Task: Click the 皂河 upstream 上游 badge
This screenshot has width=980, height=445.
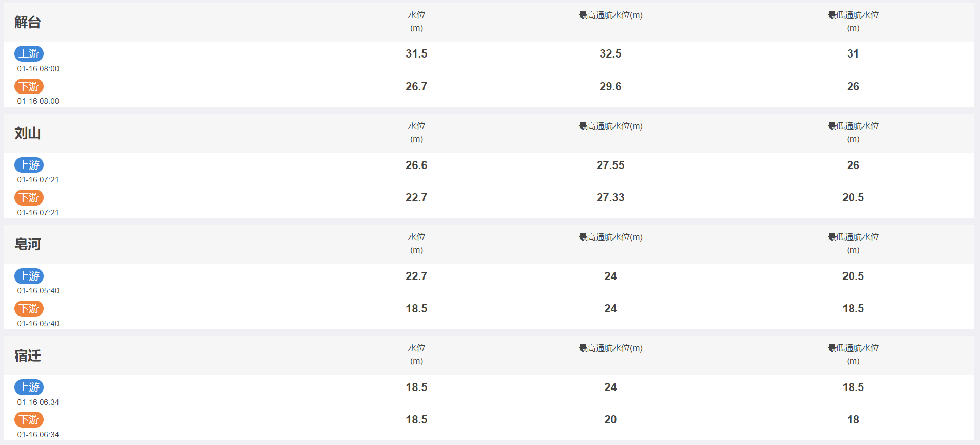Action: click(29, 276)
